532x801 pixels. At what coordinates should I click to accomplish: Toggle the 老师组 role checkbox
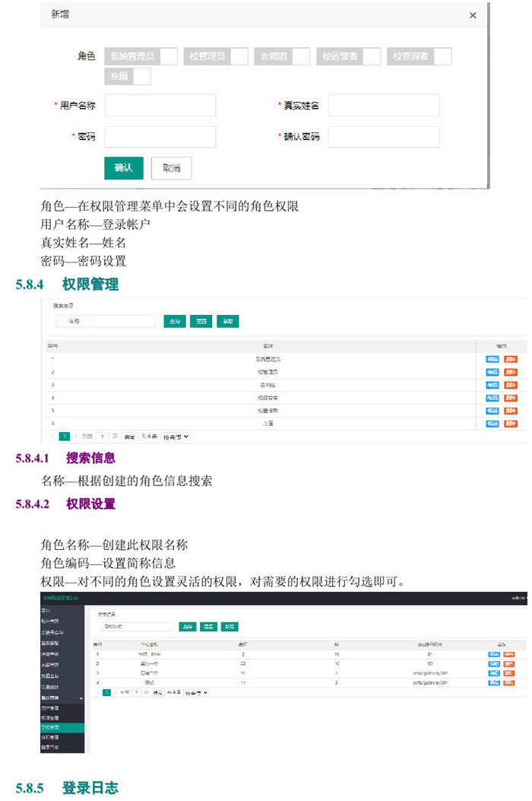point(300,56)
